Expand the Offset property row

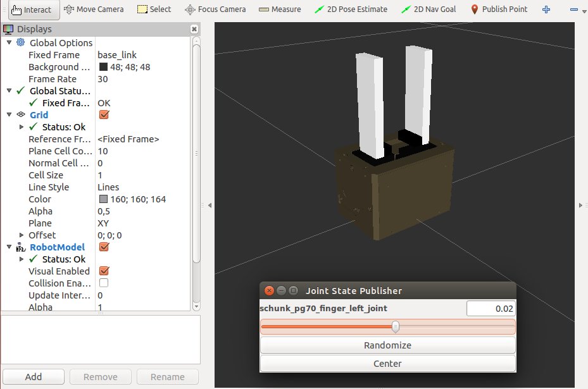click(22, 235)
